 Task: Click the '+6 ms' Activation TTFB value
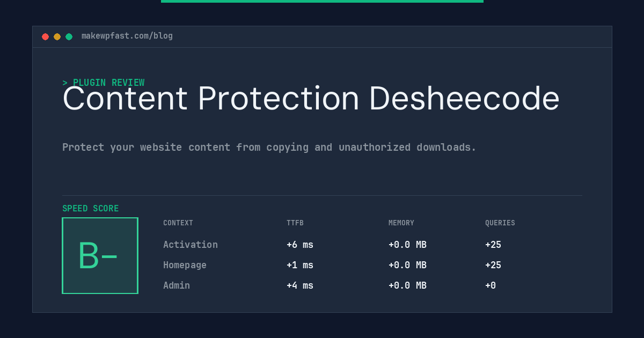[x=300, y=245]
